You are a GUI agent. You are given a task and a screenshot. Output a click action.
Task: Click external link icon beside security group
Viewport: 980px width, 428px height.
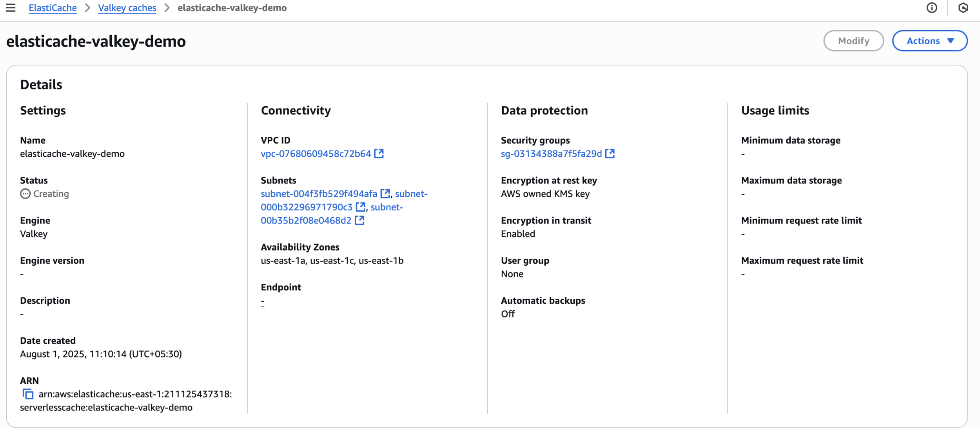click(x=610, y=154)
